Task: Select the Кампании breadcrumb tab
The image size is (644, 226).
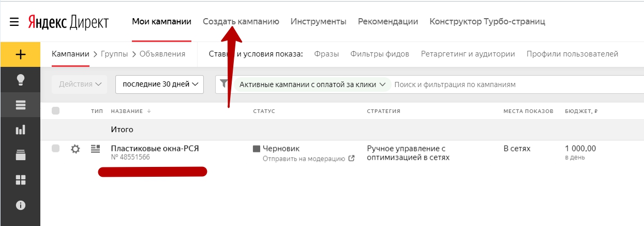Action: (71, 54)
